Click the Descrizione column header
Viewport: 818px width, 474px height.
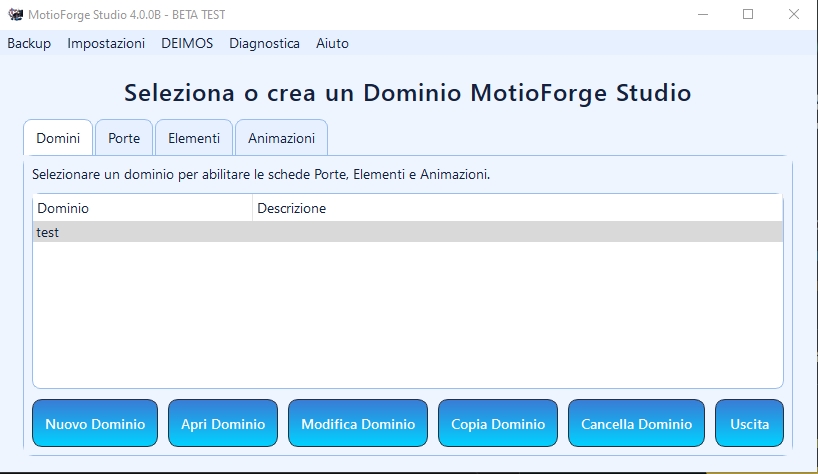(x=518, y=208)
